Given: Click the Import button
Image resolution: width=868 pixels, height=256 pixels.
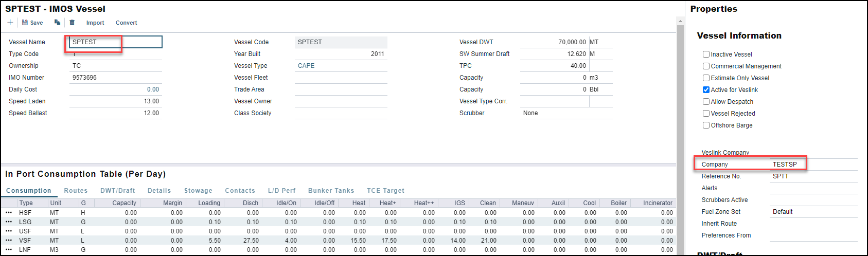Looking at the screenshot, I should click(x=95, y=23).
